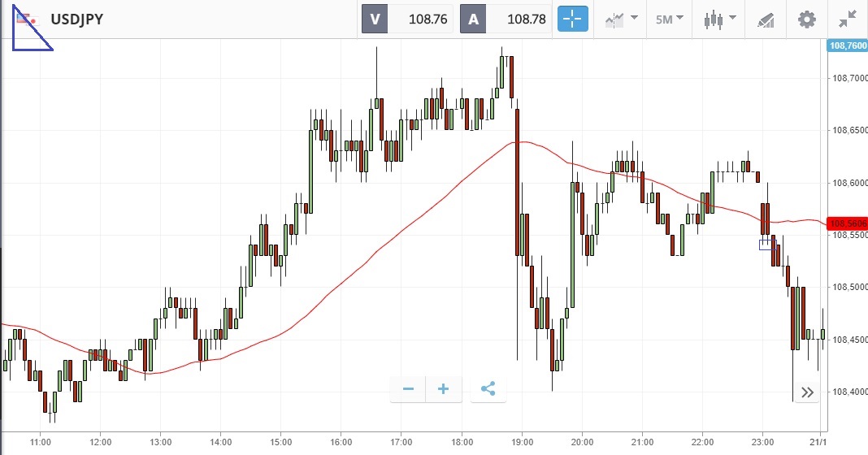Screen dimensions: 868x455
Task: Zoom out the chart with minus button
Action: click(408, 389)
